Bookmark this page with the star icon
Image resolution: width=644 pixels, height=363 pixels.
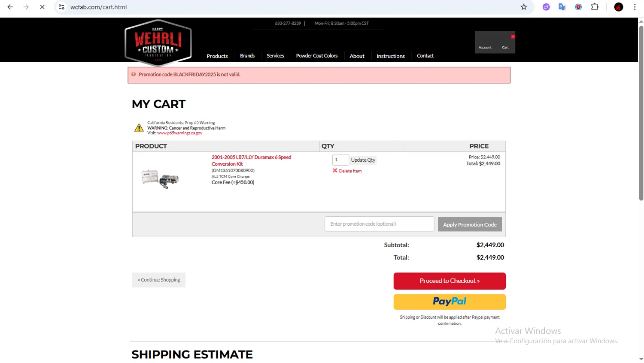point(524,7)
